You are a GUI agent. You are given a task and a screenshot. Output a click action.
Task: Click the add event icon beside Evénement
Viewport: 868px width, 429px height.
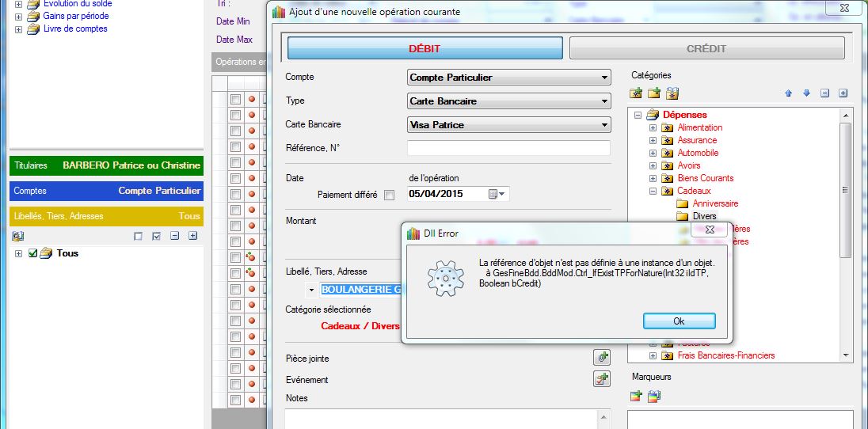coord(602,379)
